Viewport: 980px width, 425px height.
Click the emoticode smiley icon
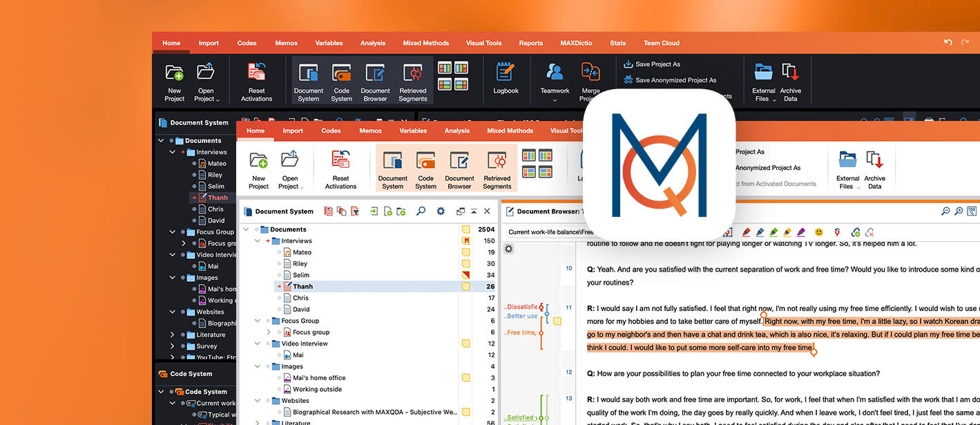(x=819, y=232)
